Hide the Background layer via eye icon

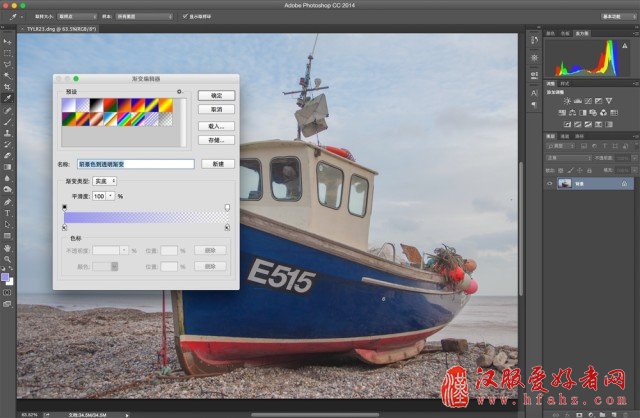[549, 184]
